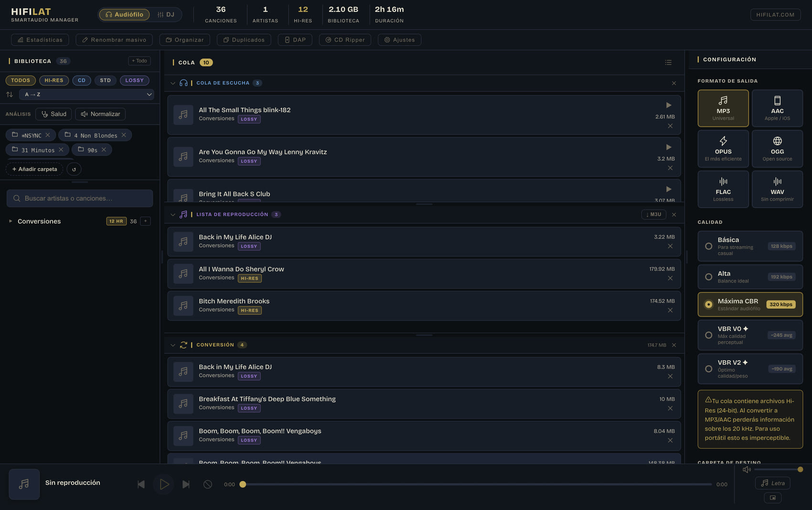Close the Lista de Reproducción section
812x510 pixels.
(x=674, y=215)
